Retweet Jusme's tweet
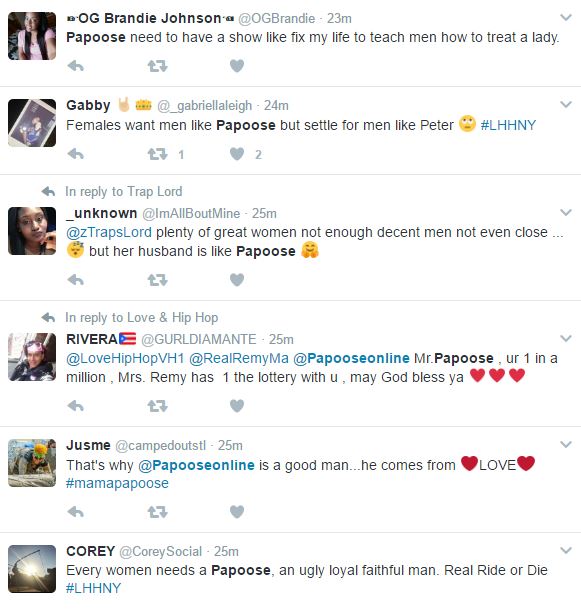Screen dimensions: 581x610 coord(157,512)
